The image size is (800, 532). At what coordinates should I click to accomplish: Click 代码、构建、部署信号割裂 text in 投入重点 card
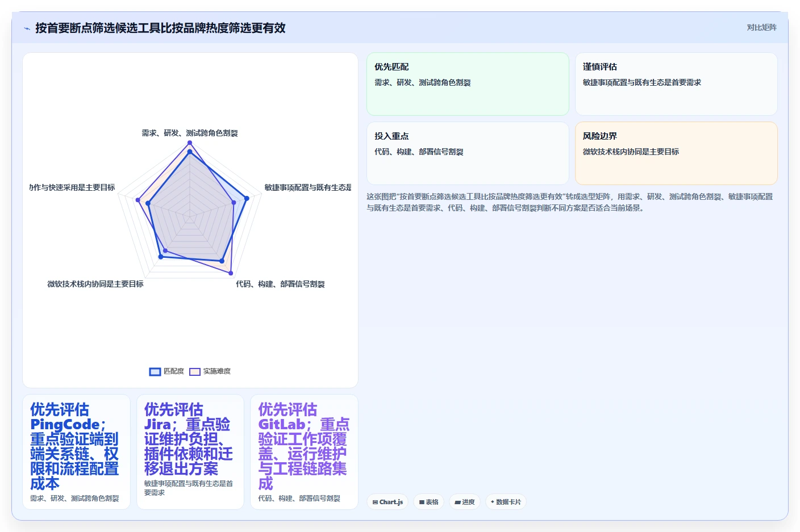coord(419,152)
